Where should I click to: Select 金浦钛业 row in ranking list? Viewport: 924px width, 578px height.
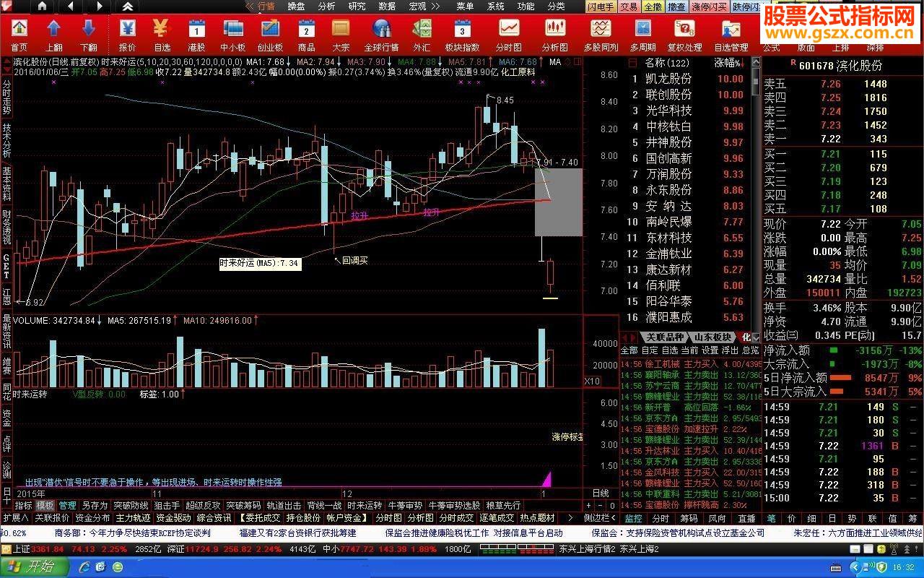pos(689,254)
